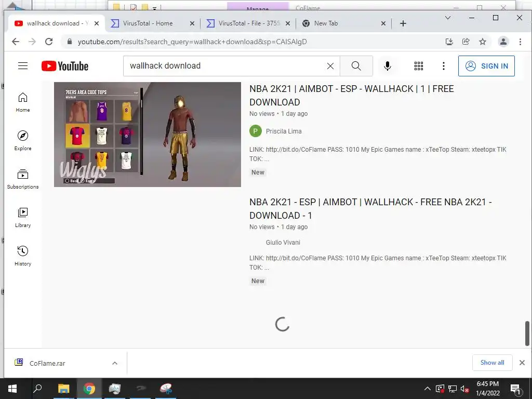The height and width of the screenshot is (399, 532).
Task: Close the New Tab tab
Action: (383, 23)
